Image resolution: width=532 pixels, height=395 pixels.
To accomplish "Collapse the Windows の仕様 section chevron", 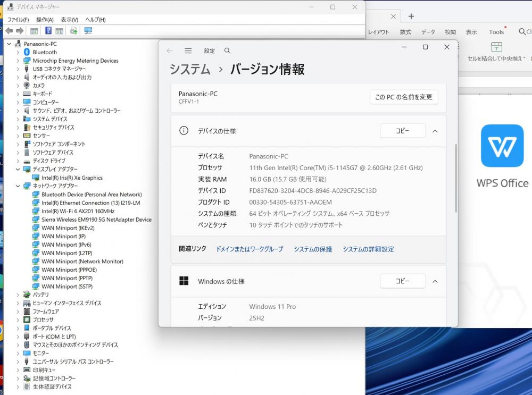I will [x=435, y=281].
